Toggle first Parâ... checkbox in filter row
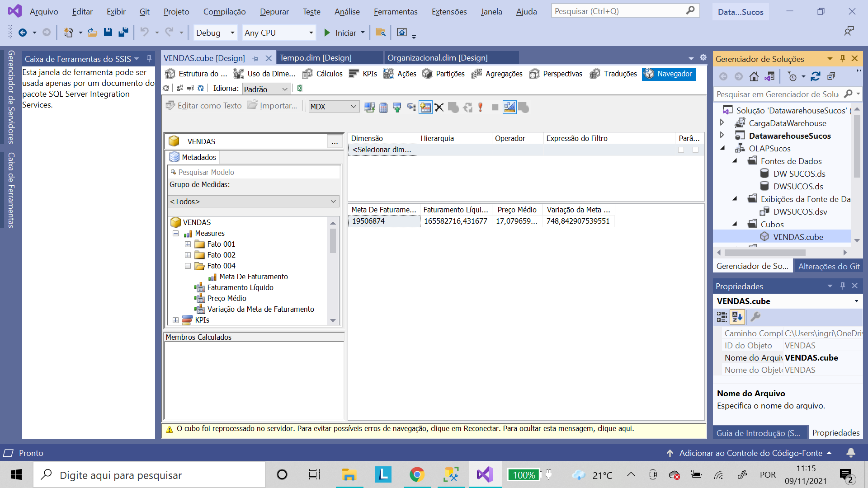Viewport: 868px width, 488px height. tap(681, 150)
